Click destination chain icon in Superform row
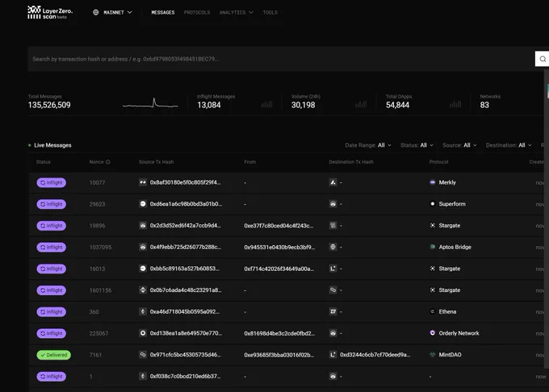This screenshot has height=392, width=549. pyautogui.click(x=333, y=204)
